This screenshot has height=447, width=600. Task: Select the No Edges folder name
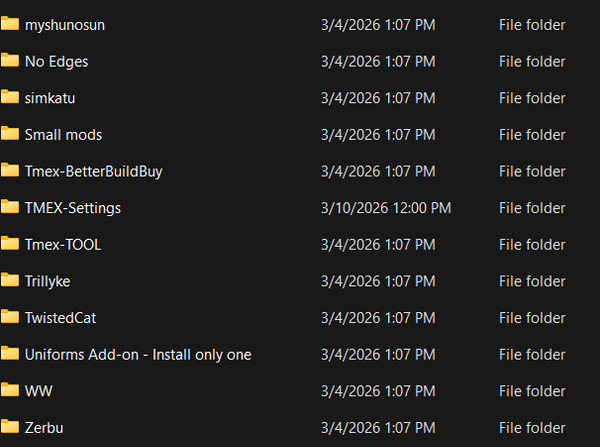point(57,61)
